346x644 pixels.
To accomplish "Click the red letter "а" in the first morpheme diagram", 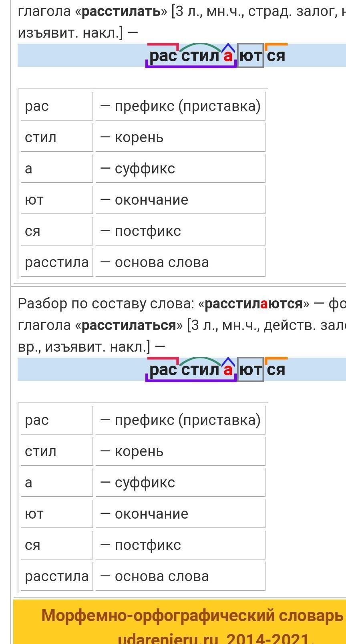I will [x=228, y=56].
